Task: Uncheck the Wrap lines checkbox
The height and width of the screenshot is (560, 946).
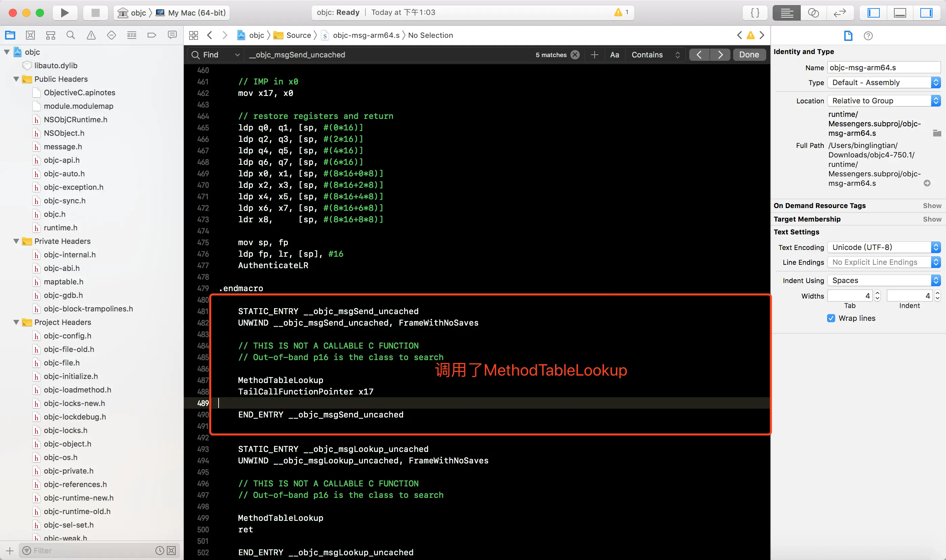Action: tap(831, 318)
